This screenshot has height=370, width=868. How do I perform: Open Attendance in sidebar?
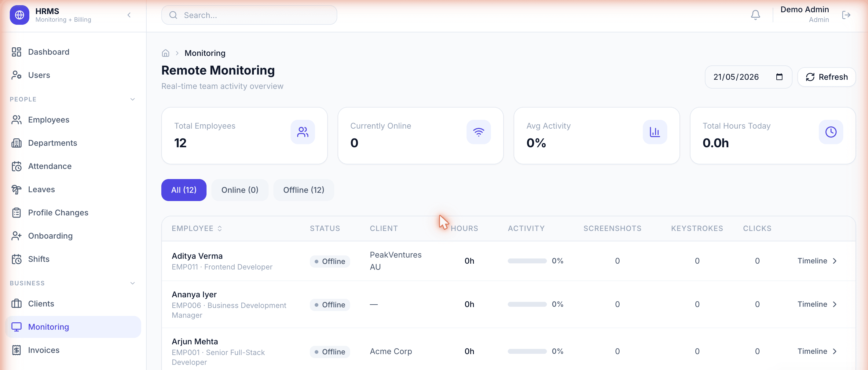(73, 166)
